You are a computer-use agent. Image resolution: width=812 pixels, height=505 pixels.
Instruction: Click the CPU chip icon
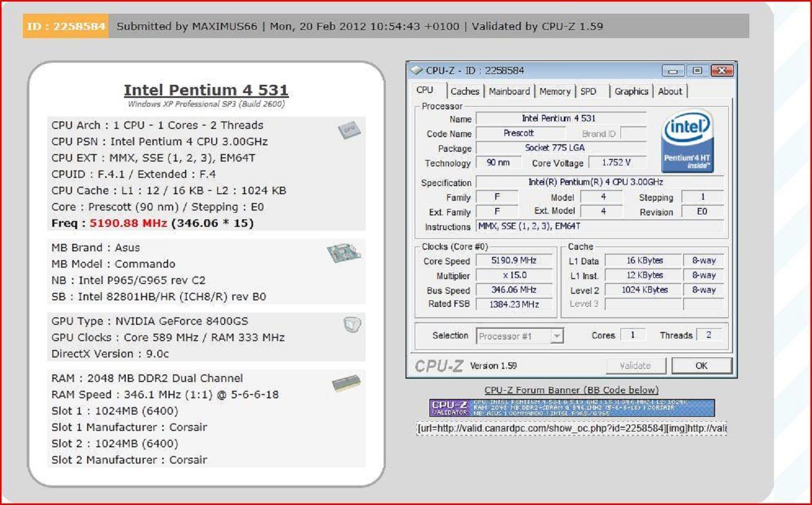349,130
